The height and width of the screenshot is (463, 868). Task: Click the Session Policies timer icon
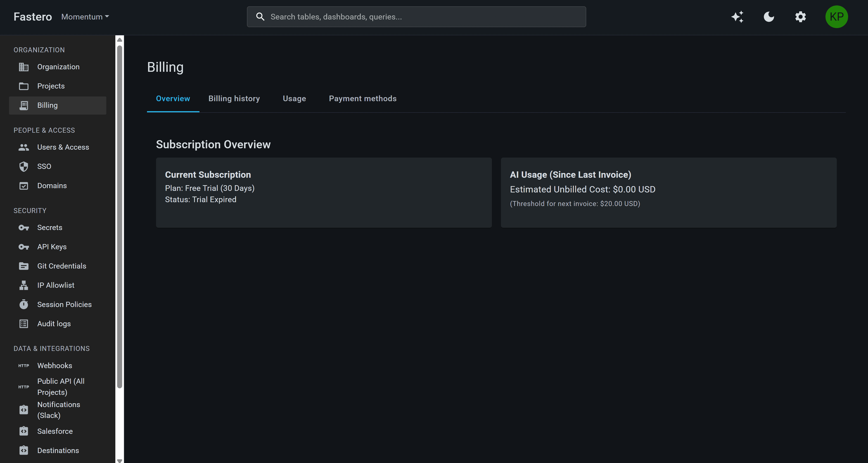[24, 304]
